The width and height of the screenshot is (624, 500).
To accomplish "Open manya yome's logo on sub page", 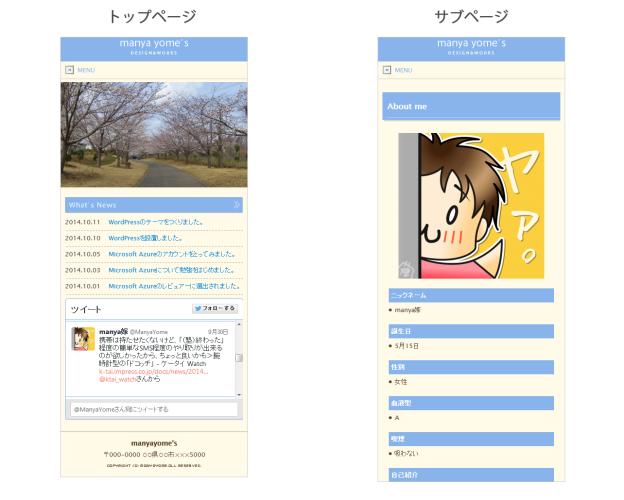I will 472,46.
